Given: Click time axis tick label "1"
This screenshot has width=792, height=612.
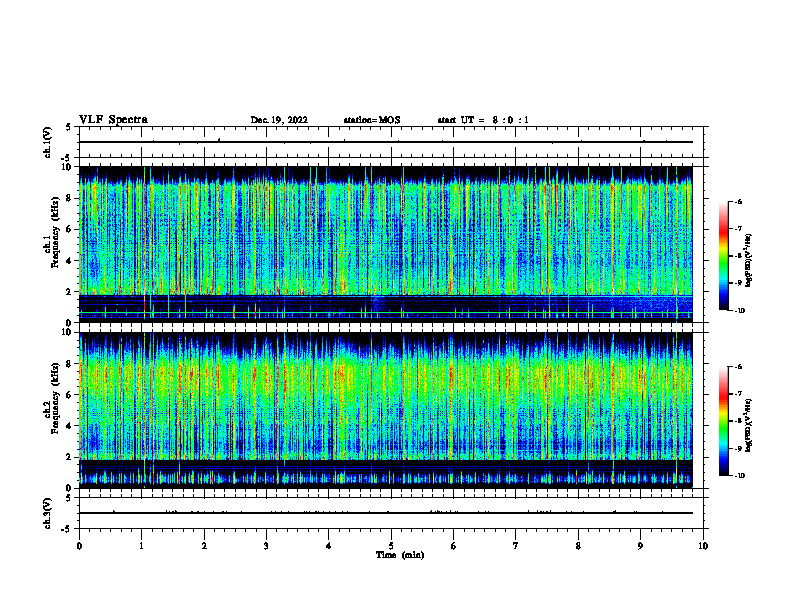Looking at the screenshot, I should pyautogui.click(x=142, y=546).
